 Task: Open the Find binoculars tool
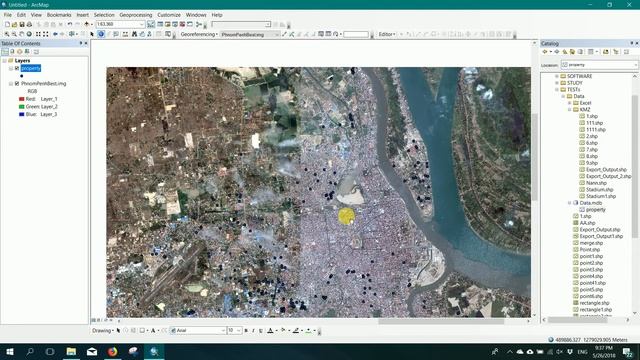point(134,34)
